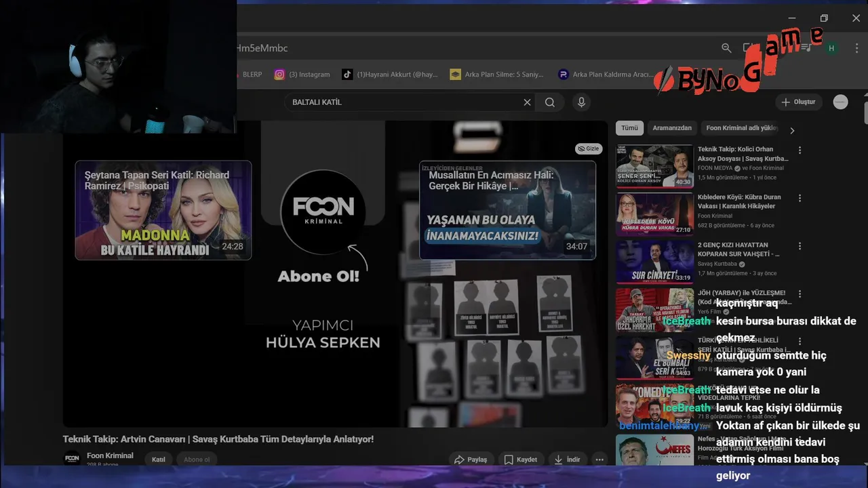868x488 pixels.
Task: Open the Sur Cinayeti video thumbnail
Action: pos(654,262)
